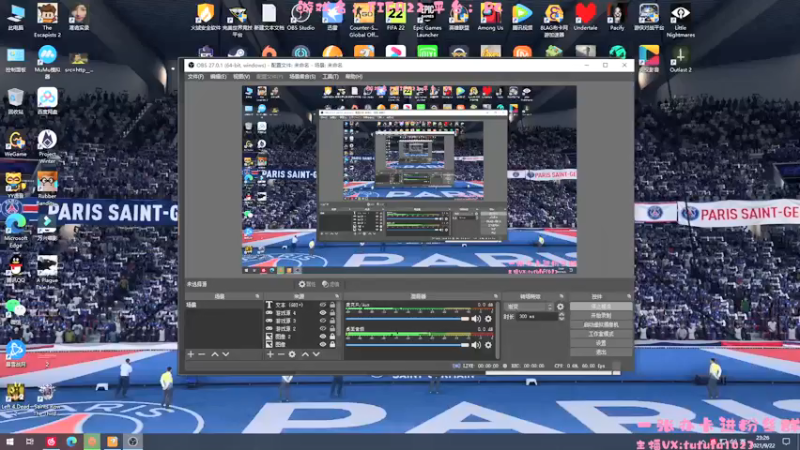
Task: Pop out the Scenes dock panel
Action: click(x=257, y=296)
